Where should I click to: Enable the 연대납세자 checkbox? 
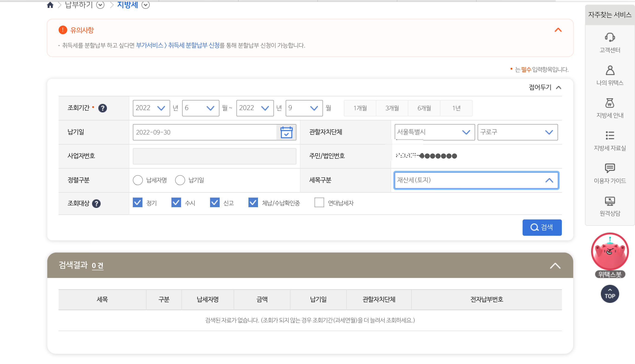tap(319, 203)
